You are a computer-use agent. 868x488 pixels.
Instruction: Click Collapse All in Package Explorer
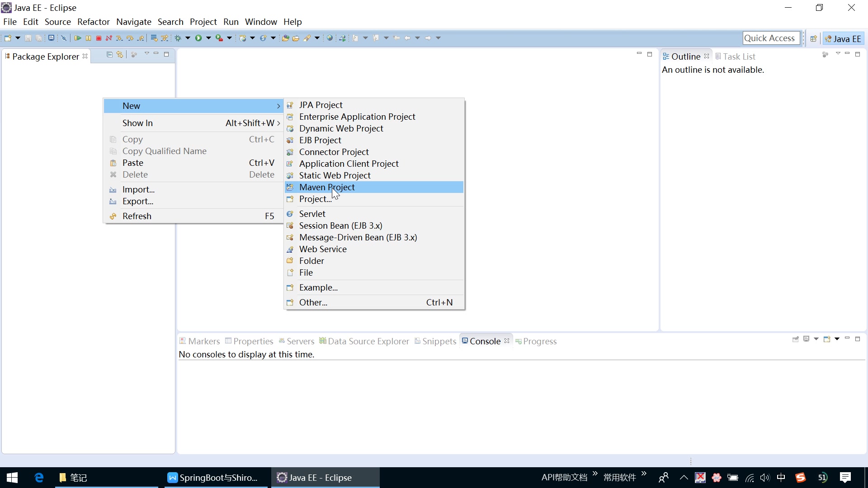coord(109,55)
